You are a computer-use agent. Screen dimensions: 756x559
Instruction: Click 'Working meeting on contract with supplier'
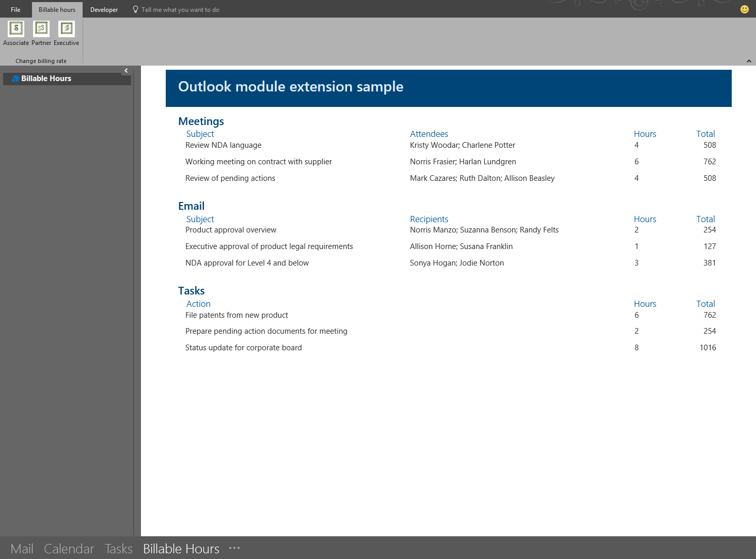pyautogui.click(x=259, y=162)
